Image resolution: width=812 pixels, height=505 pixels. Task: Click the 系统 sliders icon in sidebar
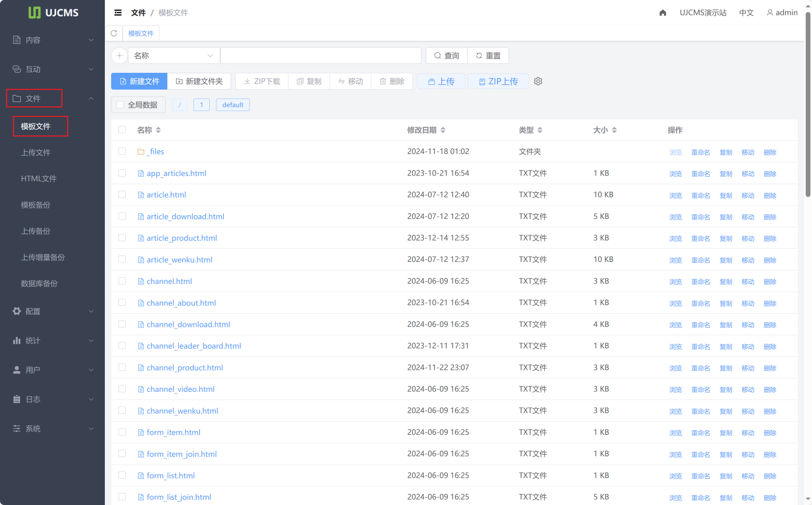coord(17,429)
